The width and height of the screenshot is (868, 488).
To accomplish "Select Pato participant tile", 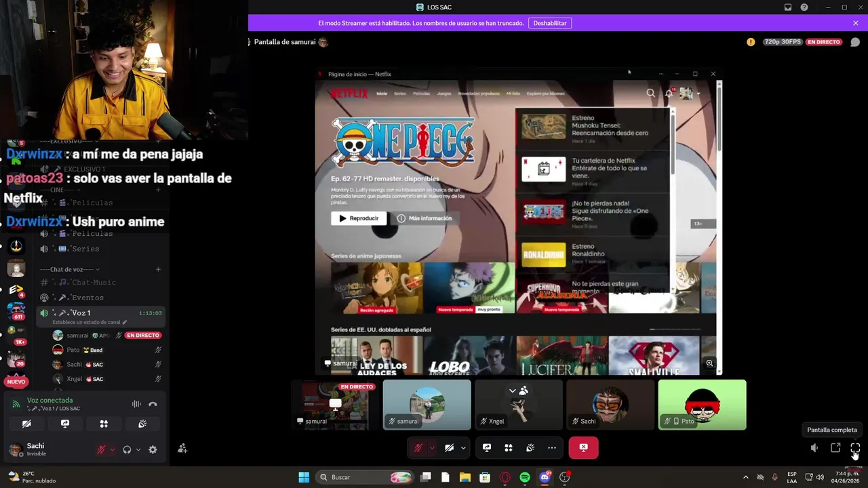I will tap(702, 405).
